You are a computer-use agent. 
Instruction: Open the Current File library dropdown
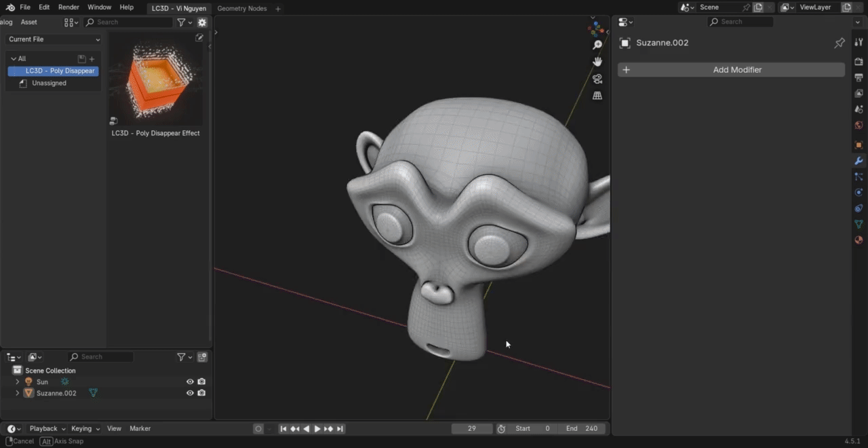54,39
